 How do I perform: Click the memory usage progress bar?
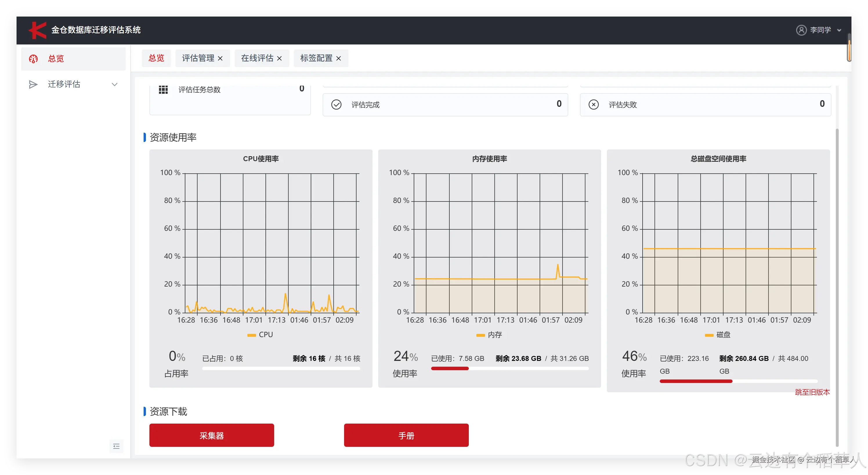509,368
